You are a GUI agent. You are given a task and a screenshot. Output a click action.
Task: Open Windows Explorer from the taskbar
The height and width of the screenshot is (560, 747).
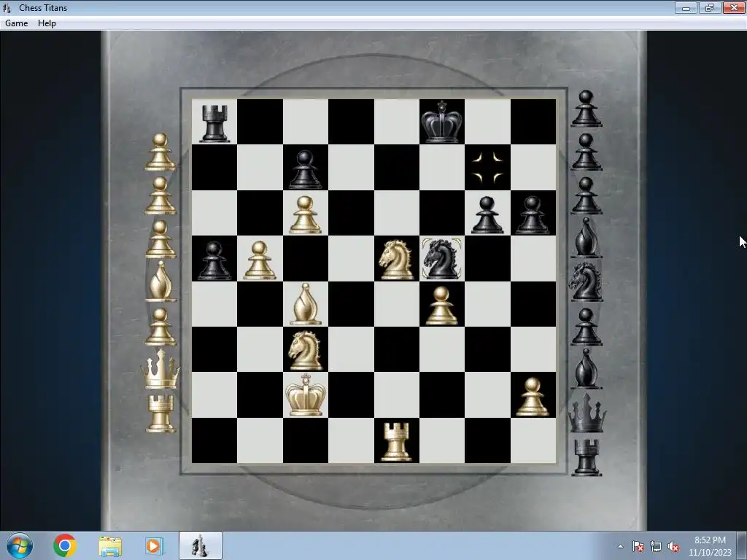click(110, 546)
